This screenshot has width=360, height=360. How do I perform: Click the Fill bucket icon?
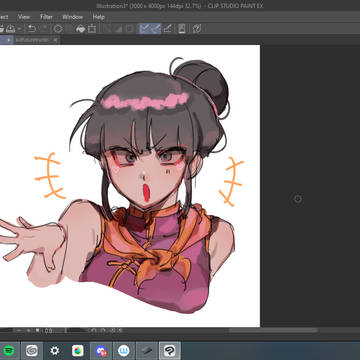pos(80,29)
